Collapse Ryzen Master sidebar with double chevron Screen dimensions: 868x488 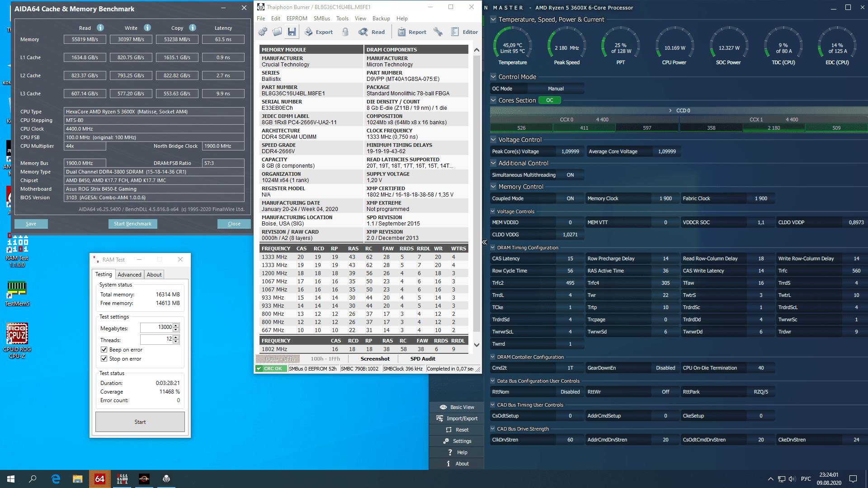pyautogui.click(x=484, y=242)
